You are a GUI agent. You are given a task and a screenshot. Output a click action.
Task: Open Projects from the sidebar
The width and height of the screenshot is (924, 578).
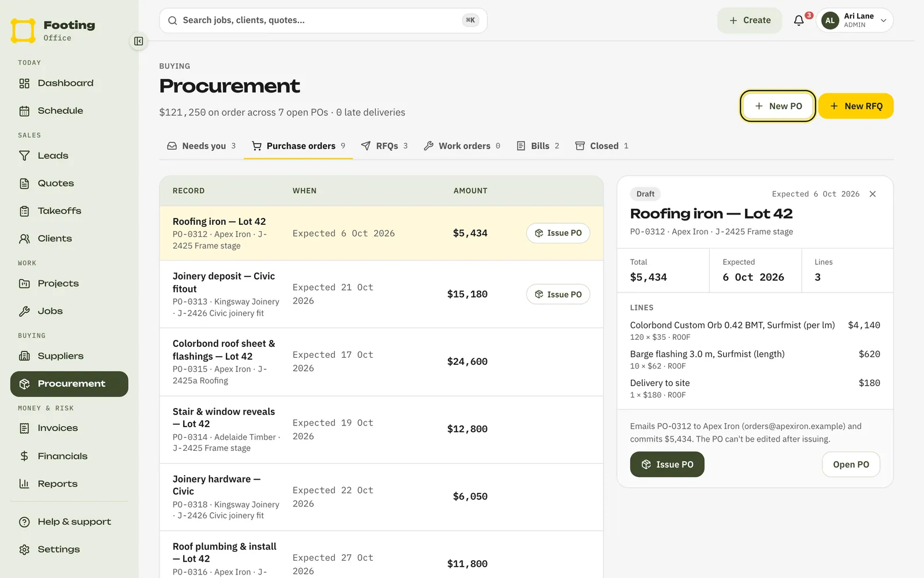(x=69, y=283)
